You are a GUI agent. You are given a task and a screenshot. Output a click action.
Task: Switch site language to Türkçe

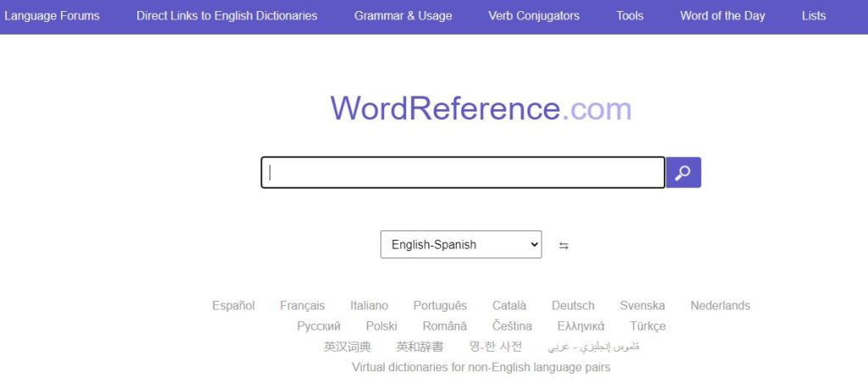click(x=648, y=326)
